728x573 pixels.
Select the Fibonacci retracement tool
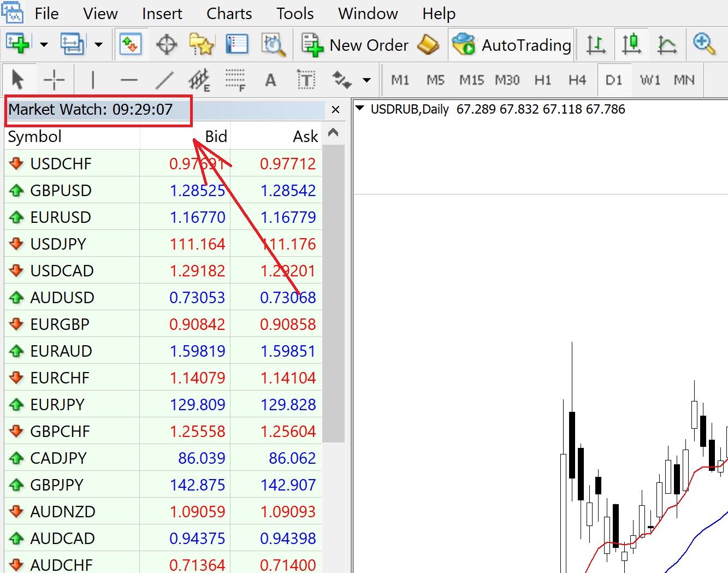tap(235, 80)
